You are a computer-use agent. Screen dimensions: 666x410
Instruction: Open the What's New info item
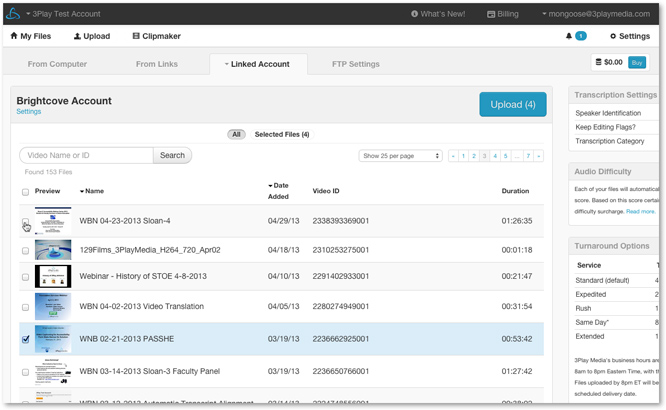point(438,14)
